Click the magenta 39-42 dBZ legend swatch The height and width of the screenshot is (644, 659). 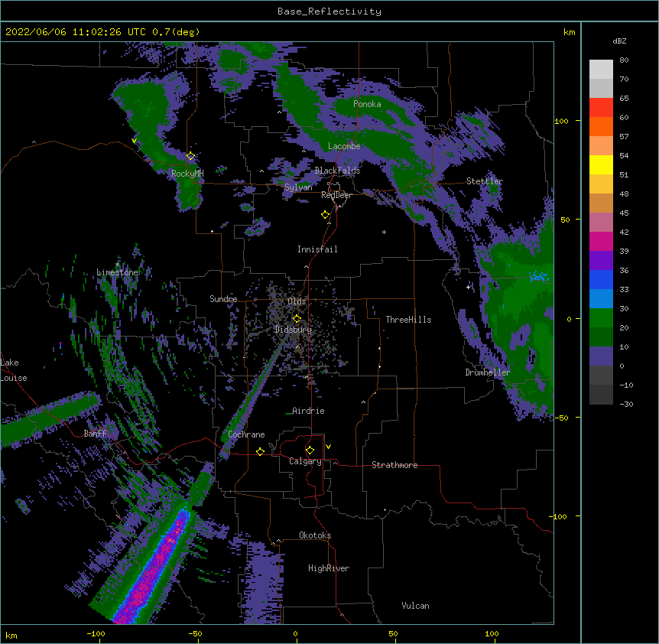(601, 241)
